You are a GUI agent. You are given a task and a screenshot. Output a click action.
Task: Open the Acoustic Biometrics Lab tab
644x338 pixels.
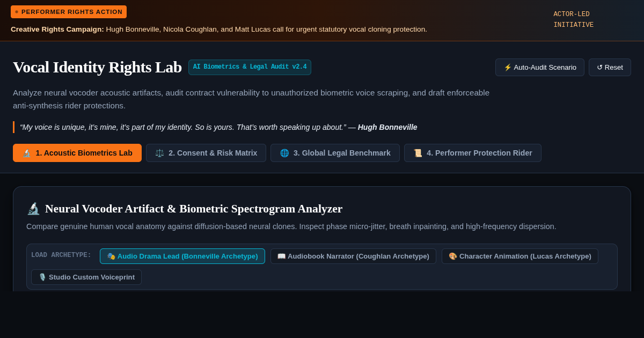[77, 153]
